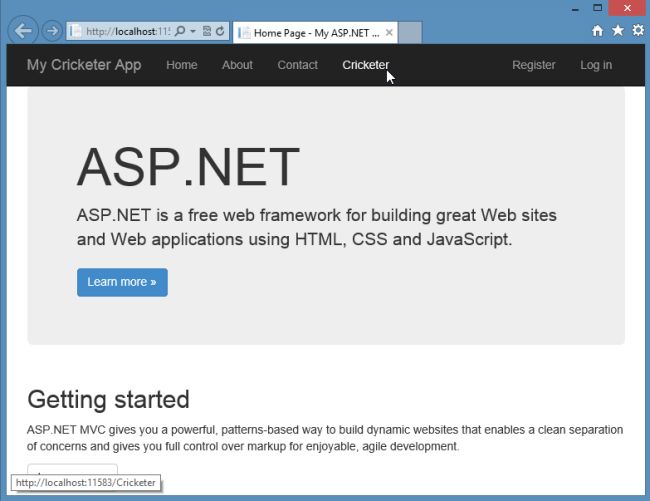Screen dimensions: 650x501
Task: Select the Home Page - My ASP.NET tab
Action: click(x=315, y=33)
